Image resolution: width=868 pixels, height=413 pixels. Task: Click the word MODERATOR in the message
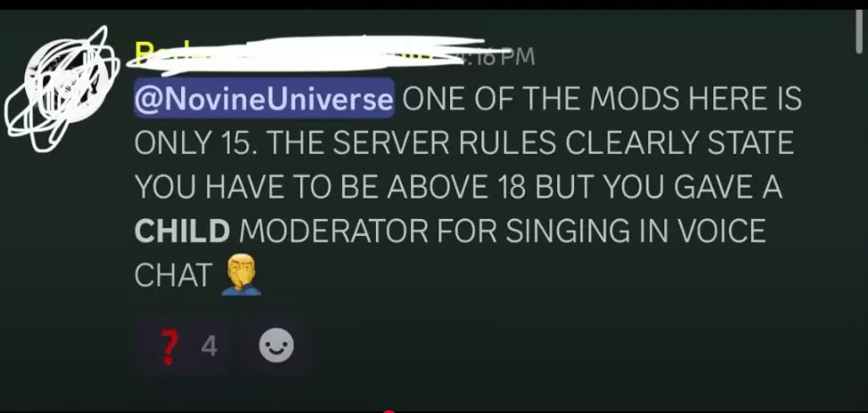pyautogui.click(x=334, y=232)
